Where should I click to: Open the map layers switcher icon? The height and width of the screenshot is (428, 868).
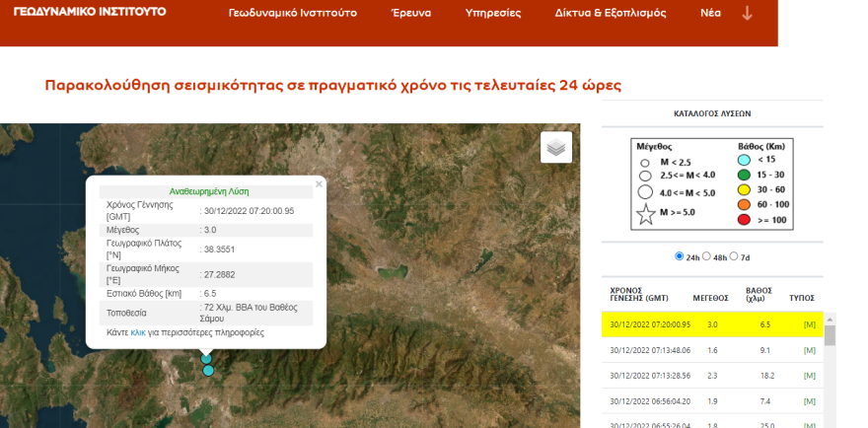556,147
